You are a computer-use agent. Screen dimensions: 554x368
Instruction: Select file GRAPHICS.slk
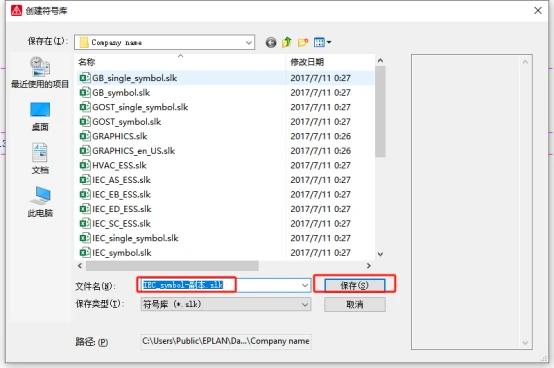[x=119, y=136]
